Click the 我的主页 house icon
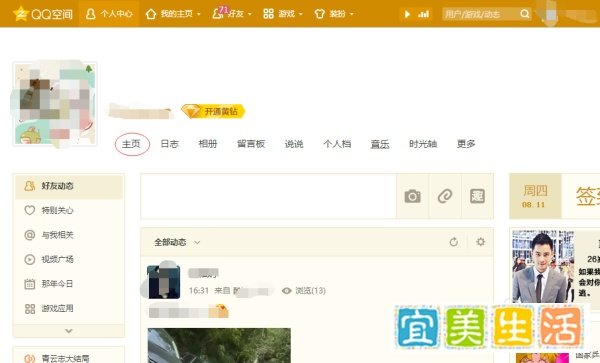This screenshot has width=600, height=363. click(151, 14)
